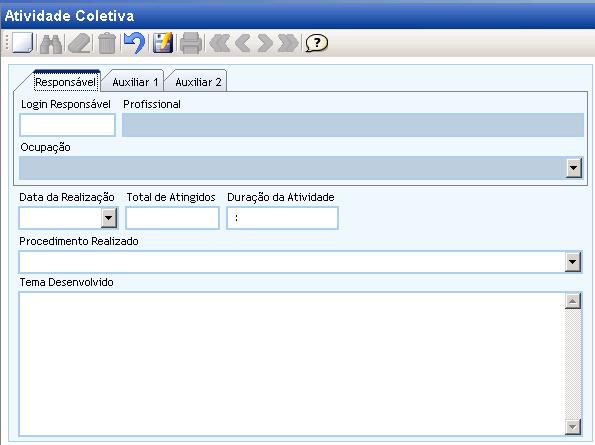Go to first record double-left arrow
Screen dimensions: 595x445
point(220,43)
